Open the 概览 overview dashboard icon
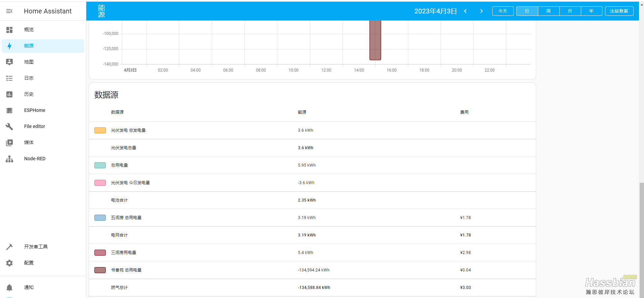 [x=9, y=30]
